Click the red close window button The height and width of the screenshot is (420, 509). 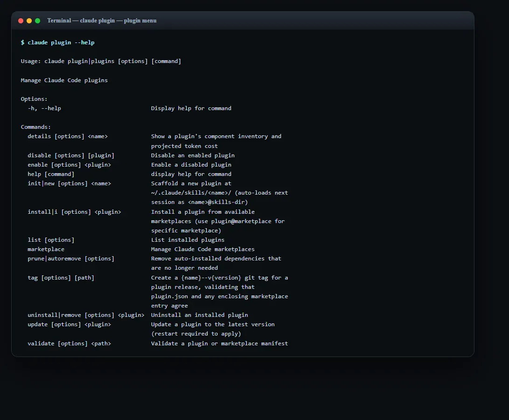(x=21, y=21)
